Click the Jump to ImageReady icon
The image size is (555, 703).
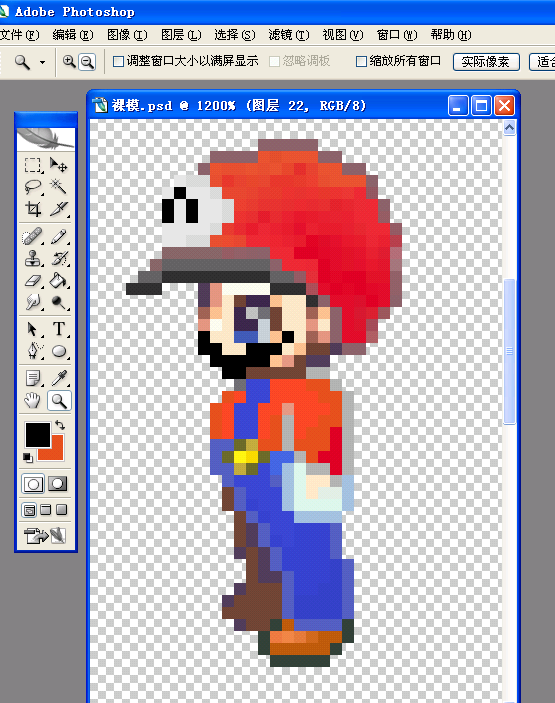(x=45, y=535)
